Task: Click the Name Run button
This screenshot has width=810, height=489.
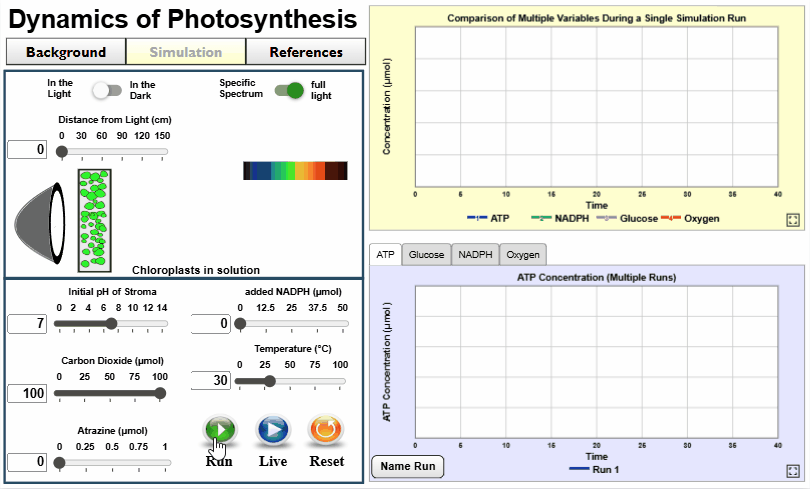Action: (x=408, y=466)
